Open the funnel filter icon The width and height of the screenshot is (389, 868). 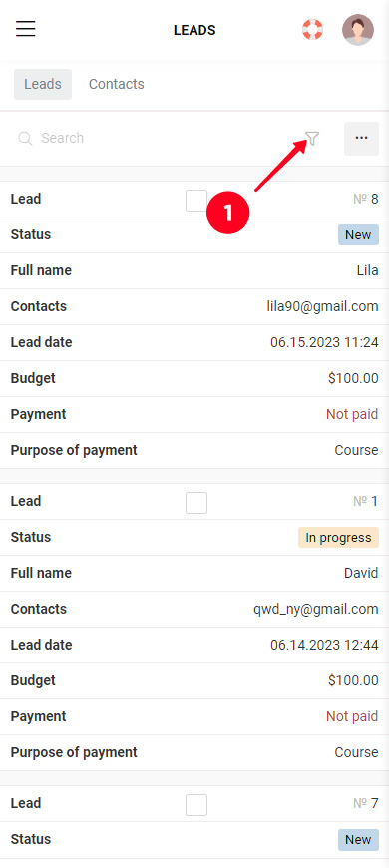click(x=312, y=139)
